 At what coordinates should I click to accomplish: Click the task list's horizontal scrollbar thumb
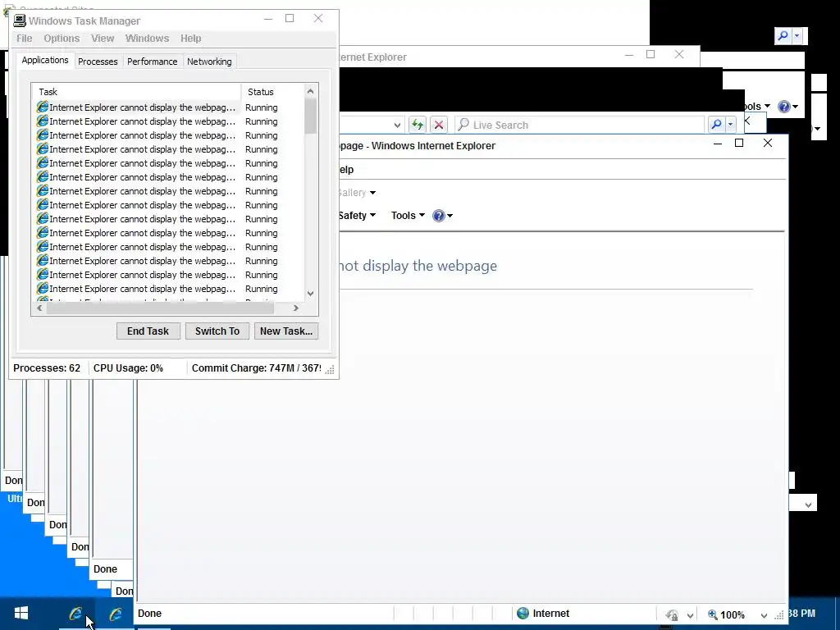[x=160, y=308]
